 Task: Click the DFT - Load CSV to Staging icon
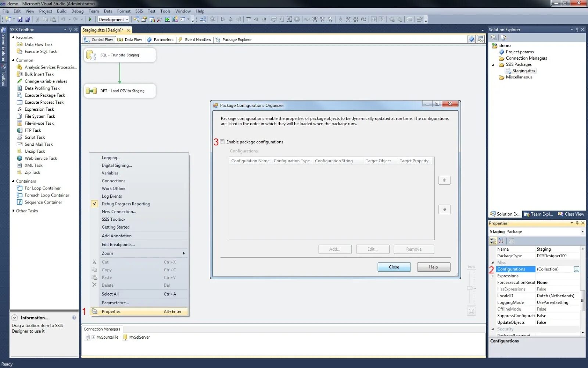(x=91, y=91)
